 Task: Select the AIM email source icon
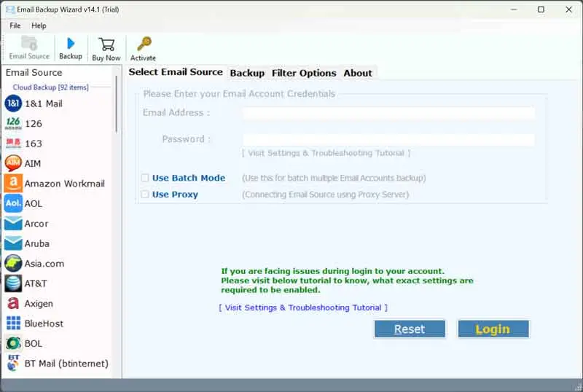point(13,163)
